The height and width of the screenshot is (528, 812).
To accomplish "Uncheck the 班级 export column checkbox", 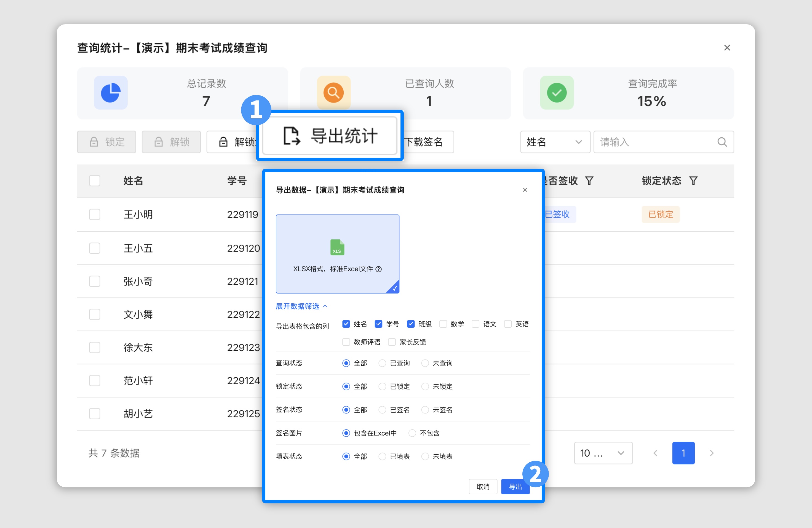I will pos(411,324).
